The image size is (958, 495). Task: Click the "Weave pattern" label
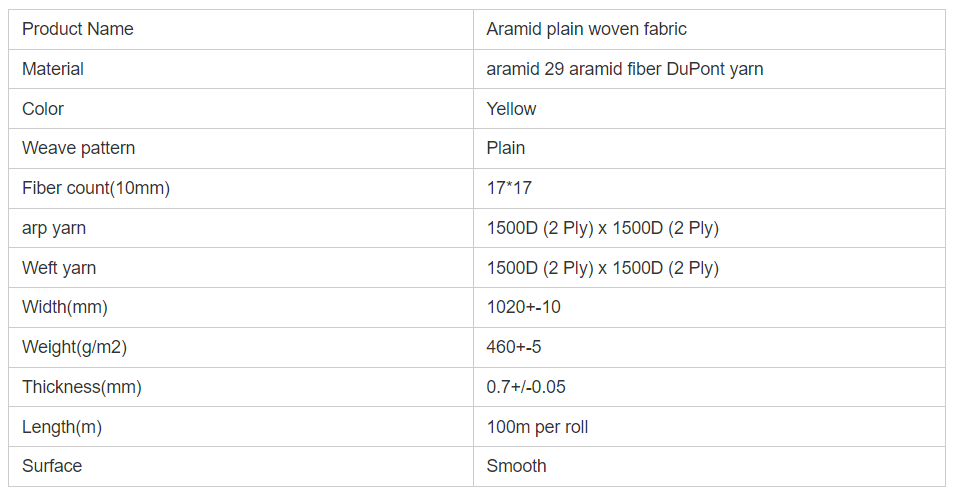coord(78,148)
